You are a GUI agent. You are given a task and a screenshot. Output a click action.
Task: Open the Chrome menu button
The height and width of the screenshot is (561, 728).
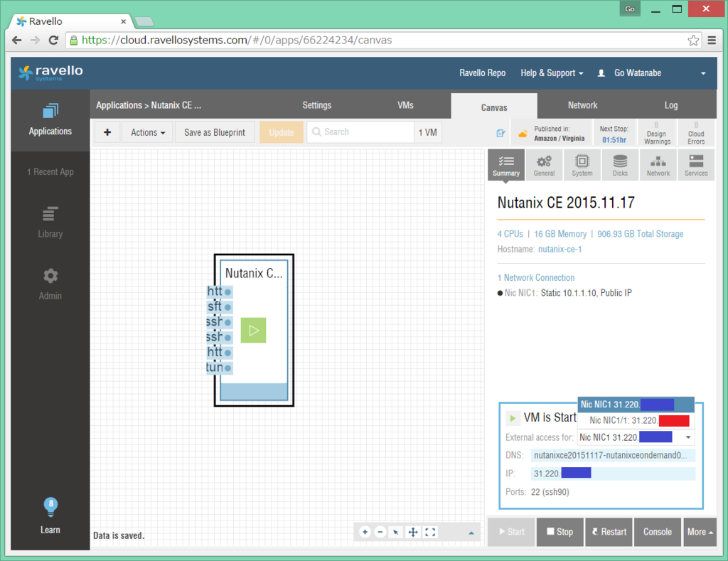[x=712, y=41]
